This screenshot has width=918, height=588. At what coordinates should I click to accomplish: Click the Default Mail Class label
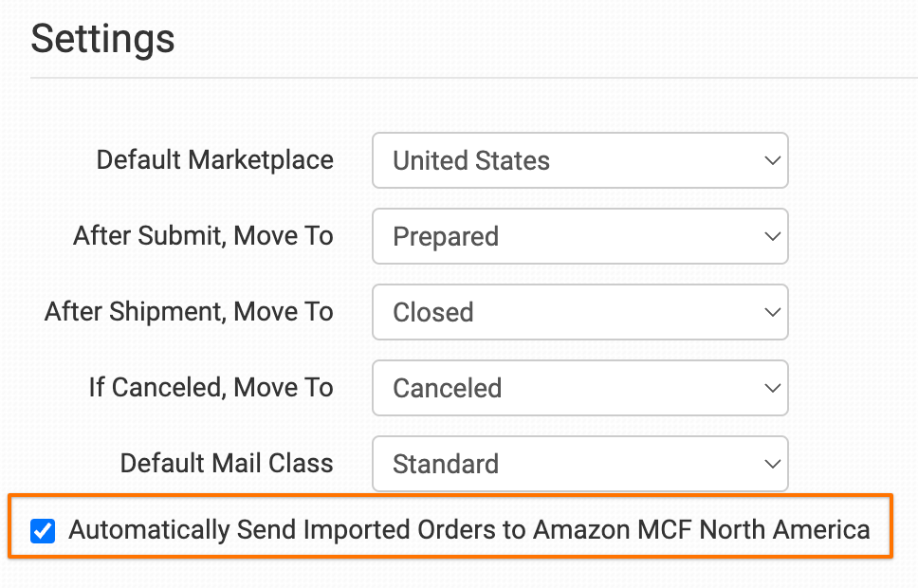coord(227,464)
